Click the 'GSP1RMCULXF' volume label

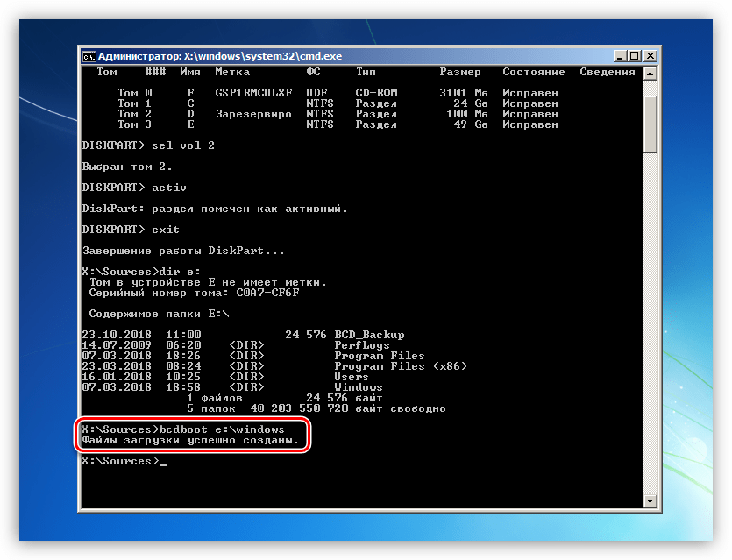253,93
